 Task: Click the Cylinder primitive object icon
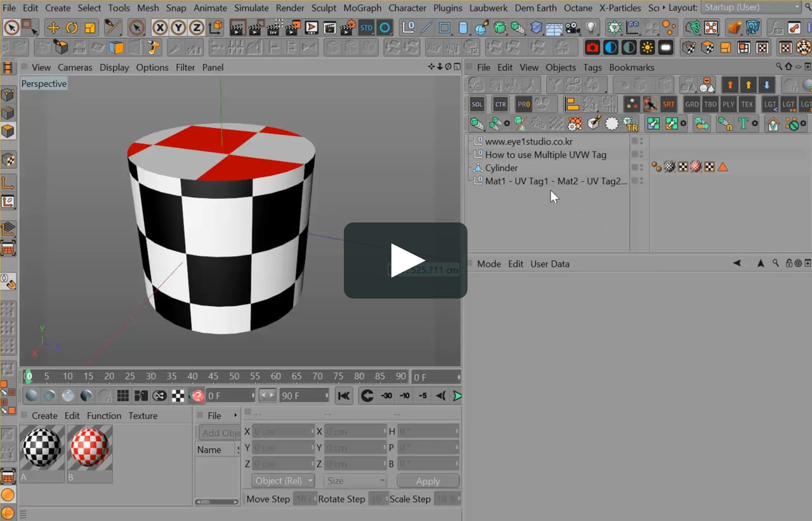click(x=463, y=28)
